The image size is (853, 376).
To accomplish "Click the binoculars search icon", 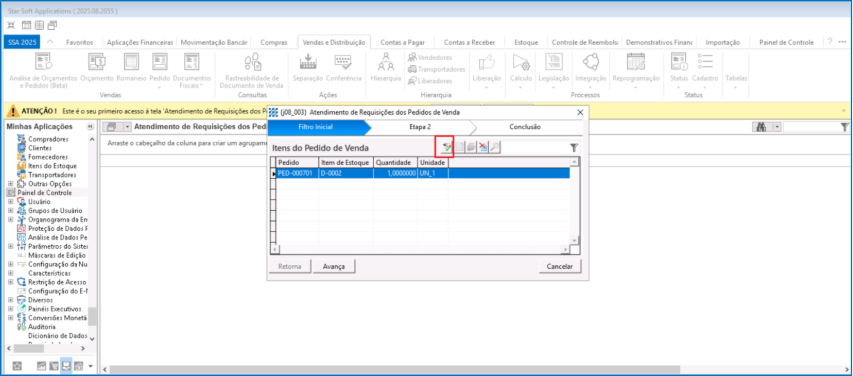I will pyautogui.click(x=762, y=127).
